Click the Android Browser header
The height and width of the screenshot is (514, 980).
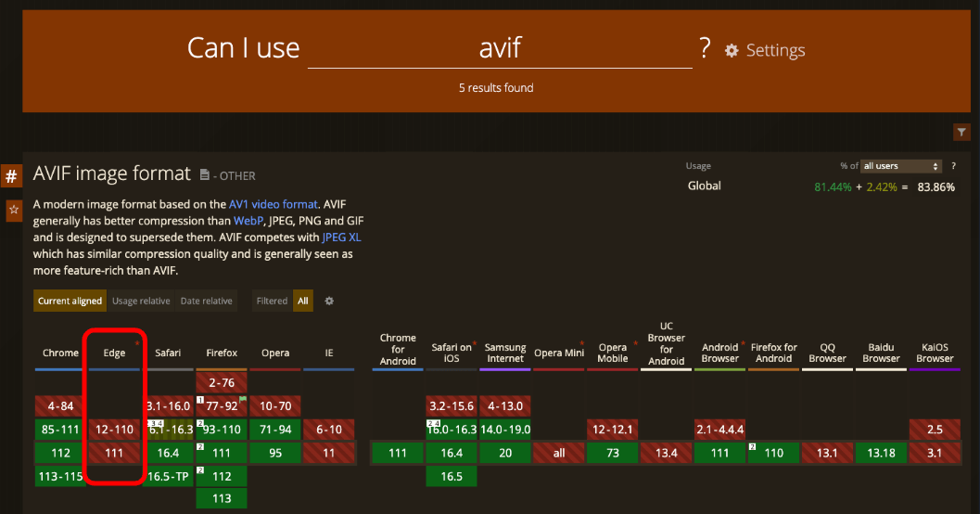(x=720, y=353)
